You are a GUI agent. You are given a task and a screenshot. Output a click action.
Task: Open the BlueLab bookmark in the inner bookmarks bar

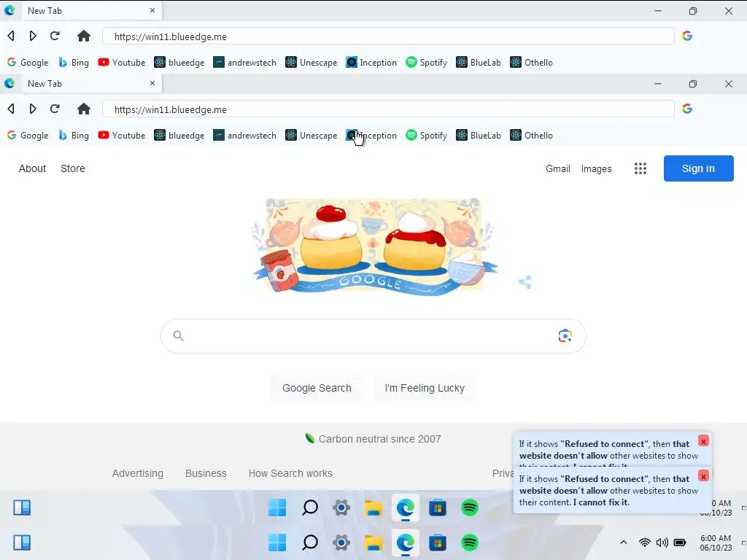click(479, 135)
